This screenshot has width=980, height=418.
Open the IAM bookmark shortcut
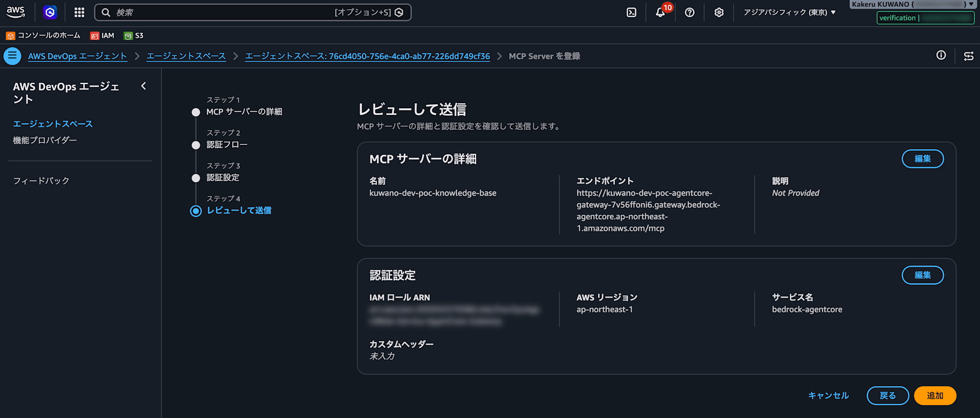point(102,36)
